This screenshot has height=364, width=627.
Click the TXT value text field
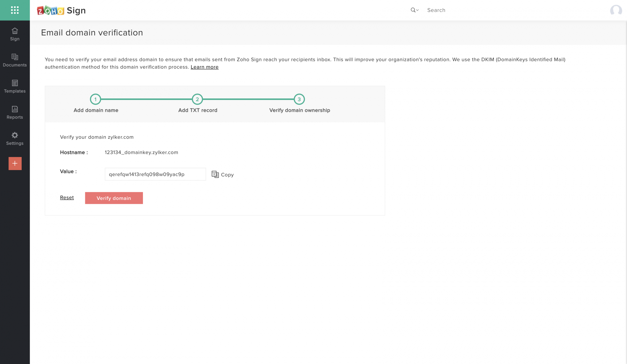155,174
